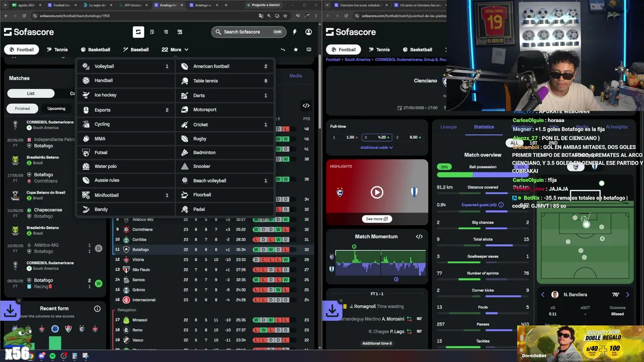Click the home win odds 1.50
The width and height of the screenshot is (644, 362).
pyautogui.click(x=345, y=137)
